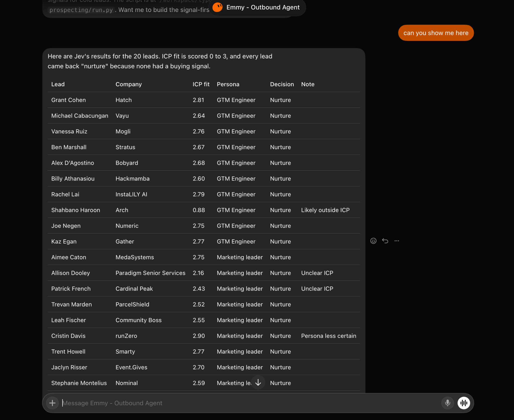Click the 'Persona less certain' note
514x420 pixels.
pos(329,336)
